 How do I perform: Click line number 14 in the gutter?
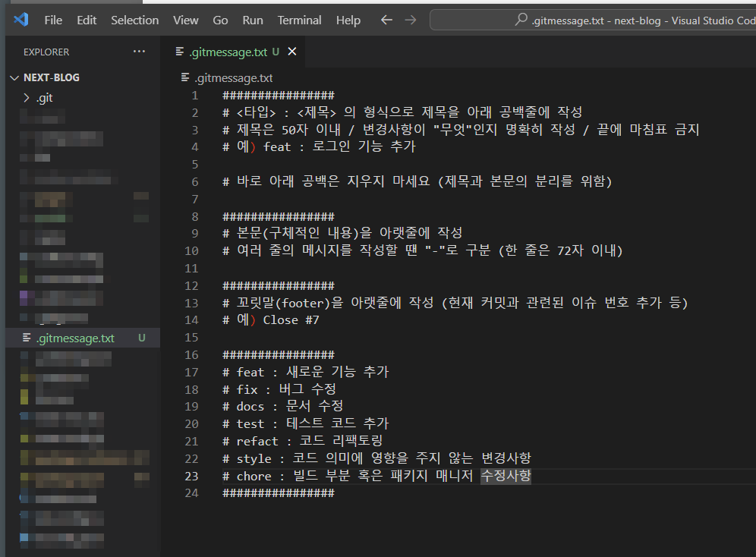pyautogui.click(x=191, y=319)
